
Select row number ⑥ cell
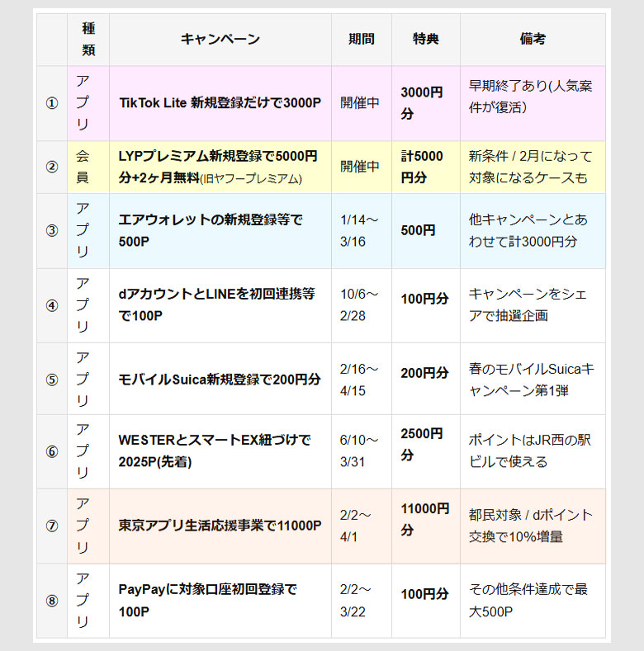coord(52,451)
